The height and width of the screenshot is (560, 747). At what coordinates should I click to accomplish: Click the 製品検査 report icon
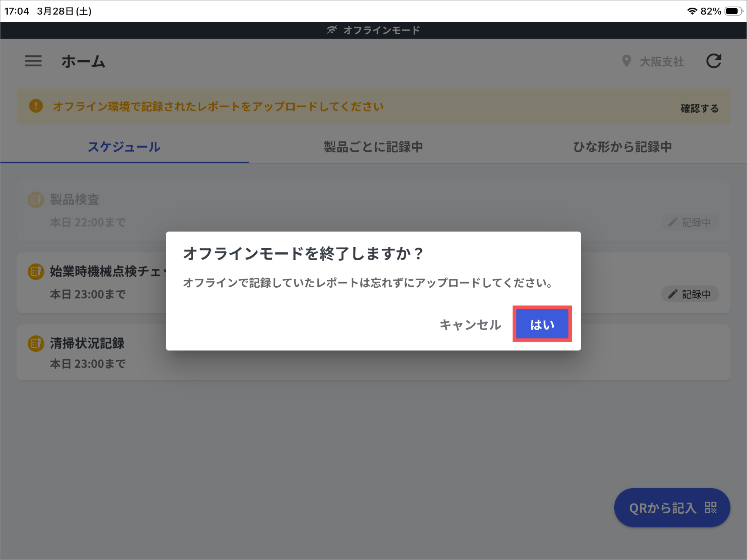coord(36,200)
